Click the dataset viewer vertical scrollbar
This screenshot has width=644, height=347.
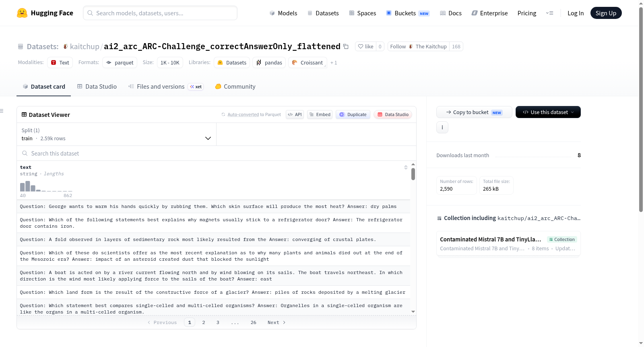(413, 174)
